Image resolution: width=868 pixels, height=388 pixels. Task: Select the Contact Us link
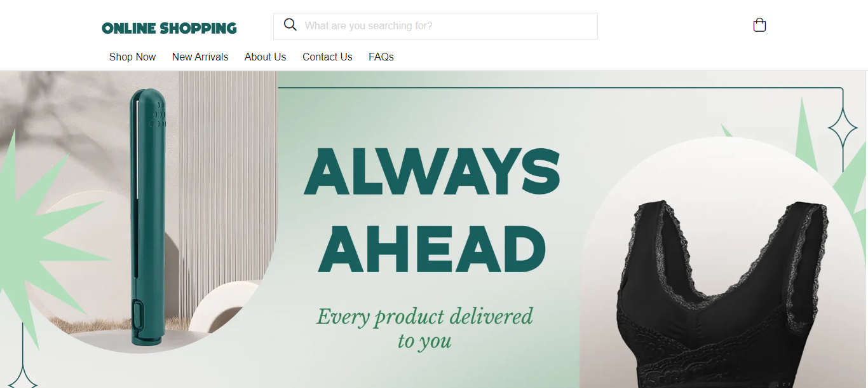327,57
